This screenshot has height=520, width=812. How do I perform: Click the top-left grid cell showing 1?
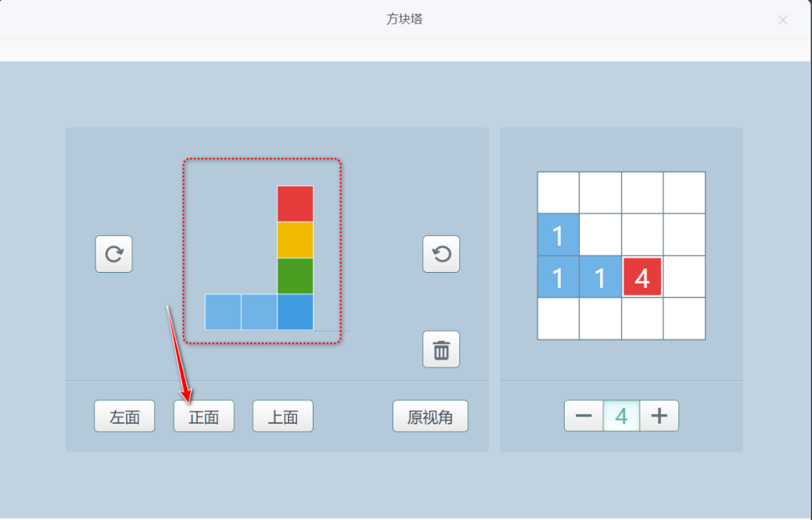click(x=558, y=235)
